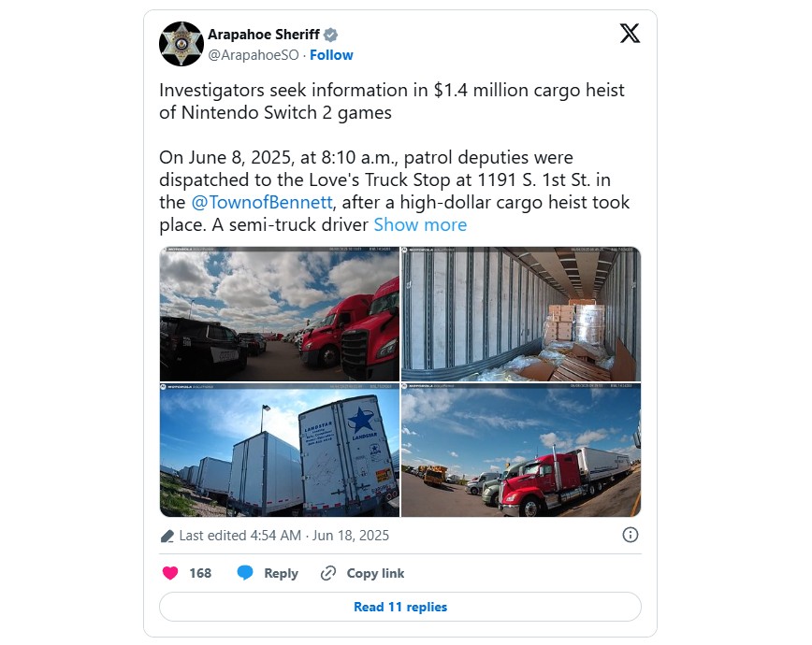Image resolution: width=812 pixels, height=645 pixels.
Task: Open the @ArapahoeSO handle link
Action: coord(254,55)
